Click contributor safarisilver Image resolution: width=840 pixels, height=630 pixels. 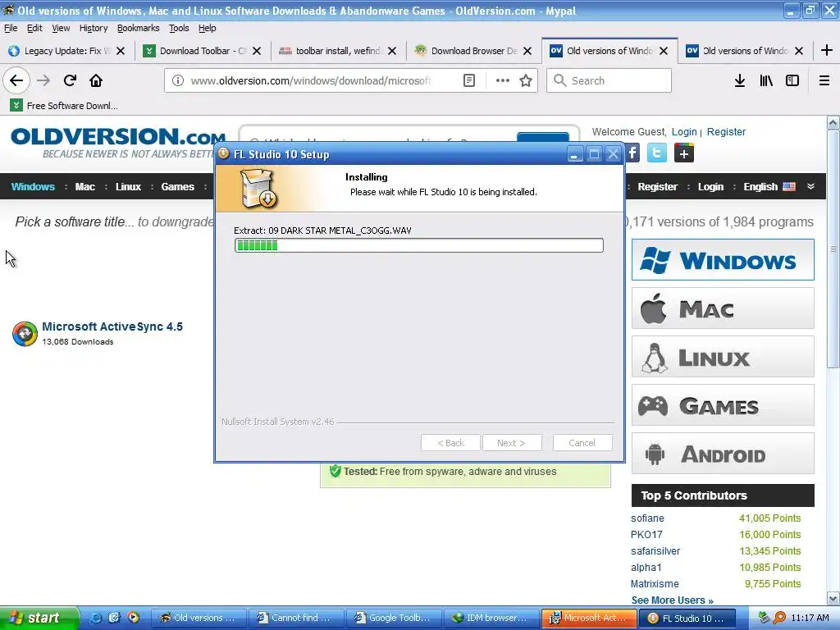click(x=655, y=550)
